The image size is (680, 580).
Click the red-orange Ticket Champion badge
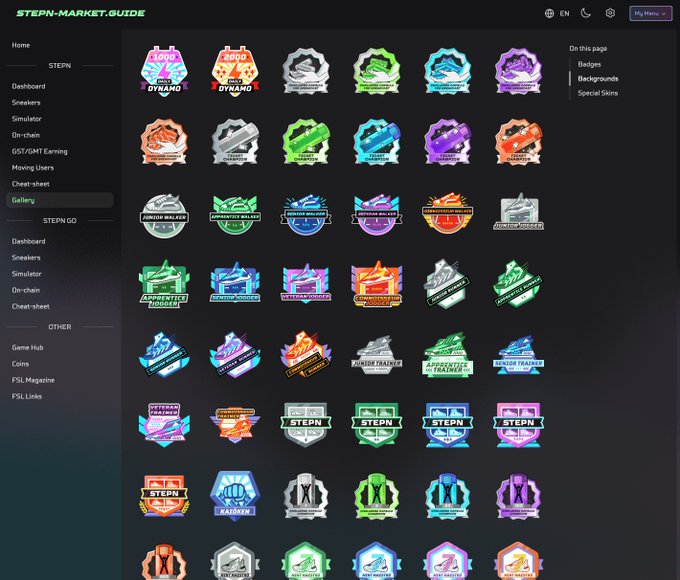click(518, 142)
